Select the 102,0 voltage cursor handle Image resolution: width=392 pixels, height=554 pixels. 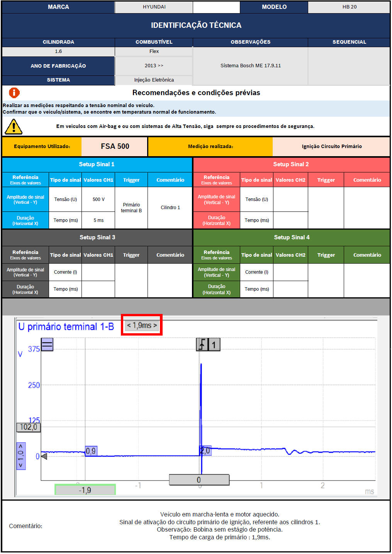coord(28,427)
